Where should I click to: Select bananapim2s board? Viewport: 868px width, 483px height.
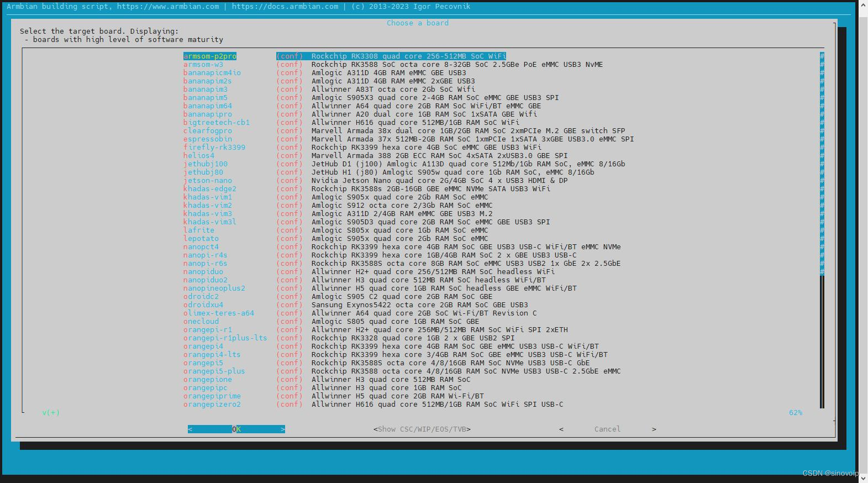329,81
